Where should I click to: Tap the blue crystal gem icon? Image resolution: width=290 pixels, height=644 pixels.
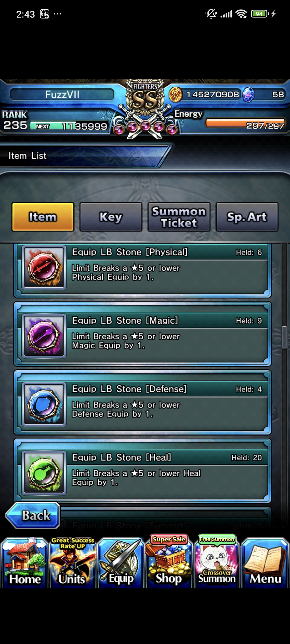coord(248,95)
